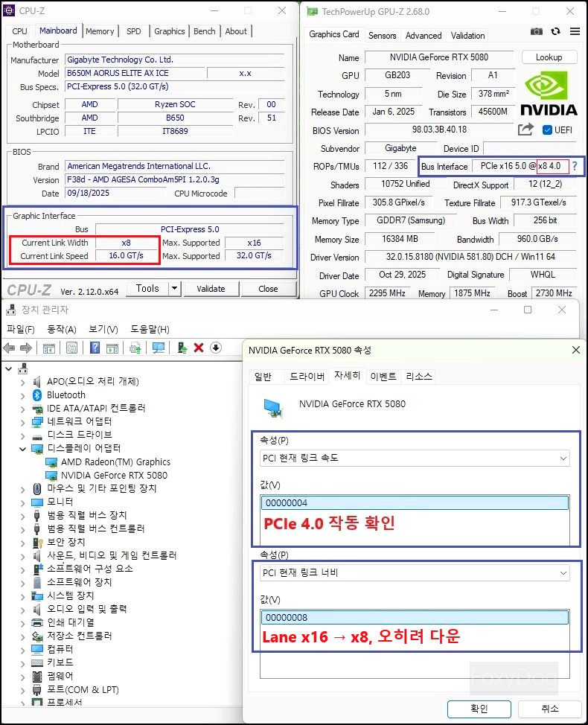This screenshot has height=725, width=588.
Task: Select NVIDIA GeForce RTX 5080 in device tree
Action: coord(114,476)
